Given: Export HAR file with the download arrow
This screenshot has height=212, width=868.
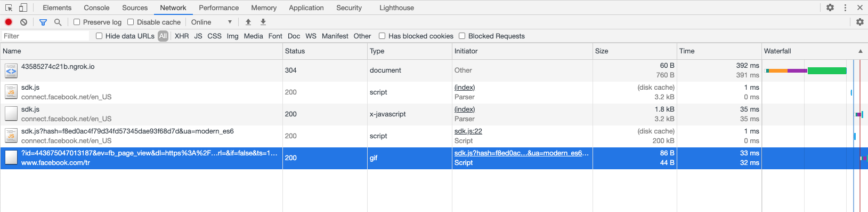Looking at the screenshot, I should pos(263,22).
